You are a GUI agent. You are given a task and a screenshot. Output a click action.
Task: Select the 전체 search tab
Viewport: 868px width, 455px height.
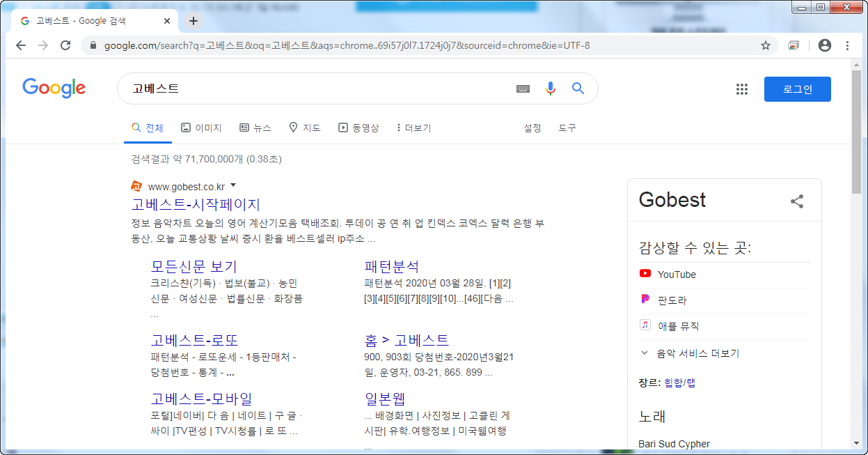[148, 128]
